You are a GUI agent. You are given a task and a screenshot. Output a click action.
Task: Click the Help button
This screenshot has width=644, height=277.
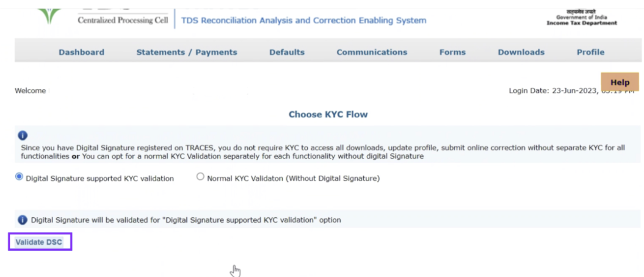[x=620, y=82]
